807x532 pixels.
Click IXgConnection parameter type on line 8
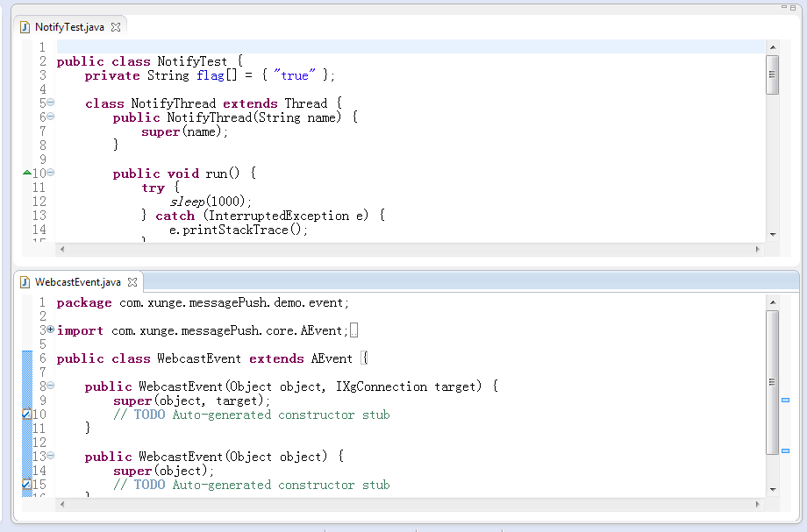tap(382, 387)
